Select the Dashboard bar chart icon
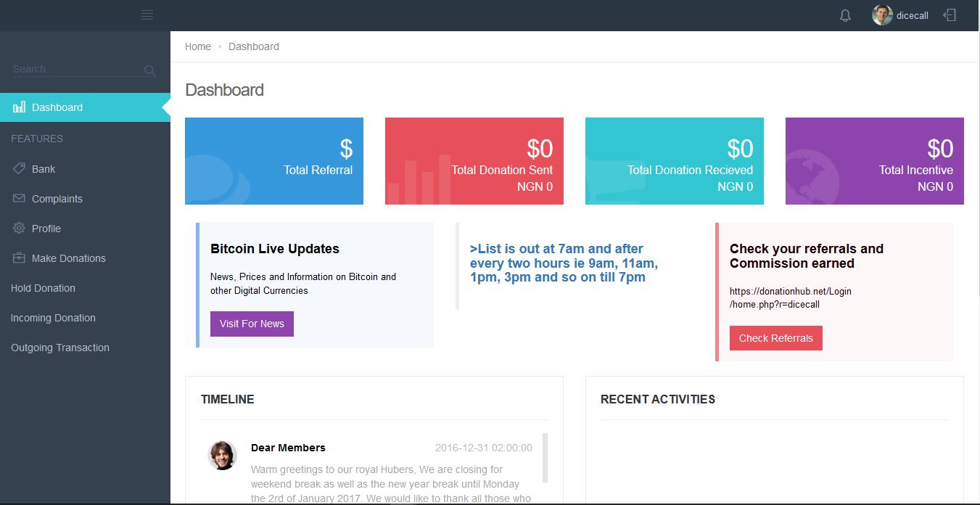The image size is (980, 505). pyautogui.click(x=19, y=107)
